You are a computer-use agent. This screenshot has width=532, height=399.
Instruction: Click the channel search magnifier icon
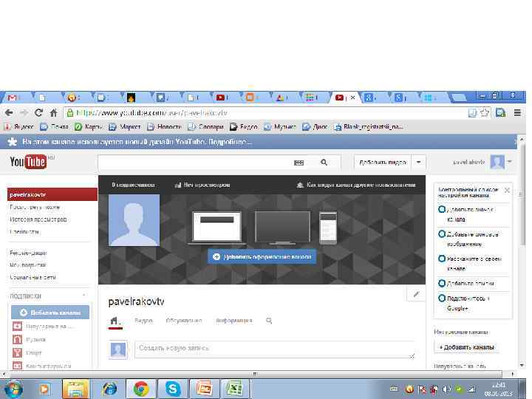click(x=269, y=321)
